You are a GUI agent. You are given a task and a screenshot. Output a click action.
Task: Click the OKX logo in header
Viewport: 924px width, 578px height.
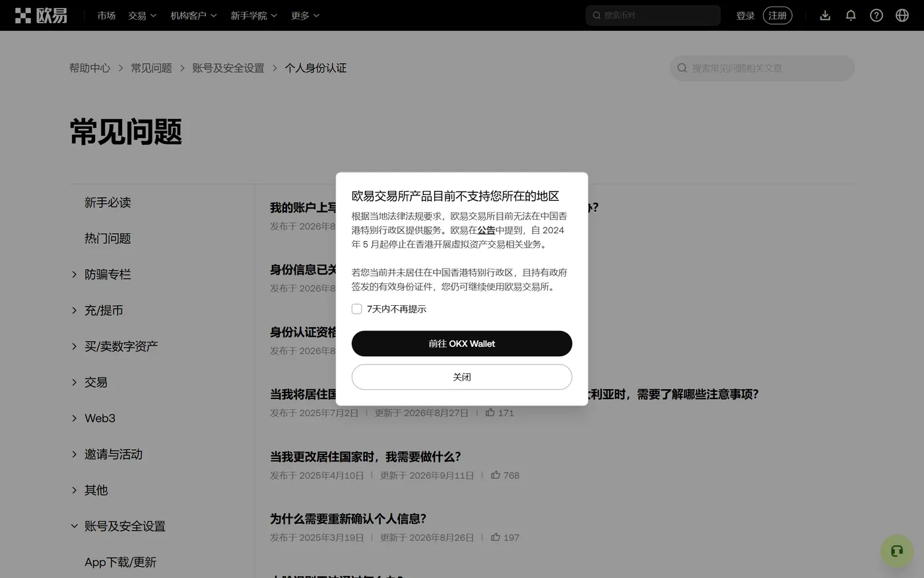[x=41, y=15]
